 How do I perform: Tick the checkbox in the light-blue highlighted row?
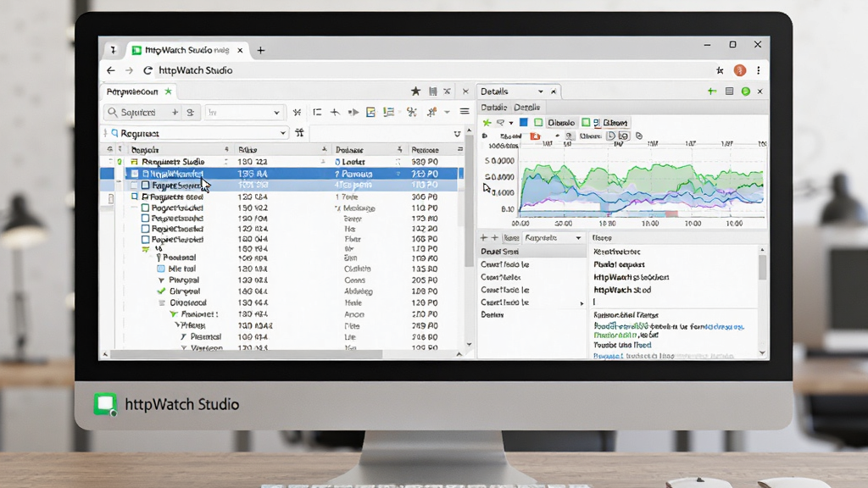click(x=145, y=186)
